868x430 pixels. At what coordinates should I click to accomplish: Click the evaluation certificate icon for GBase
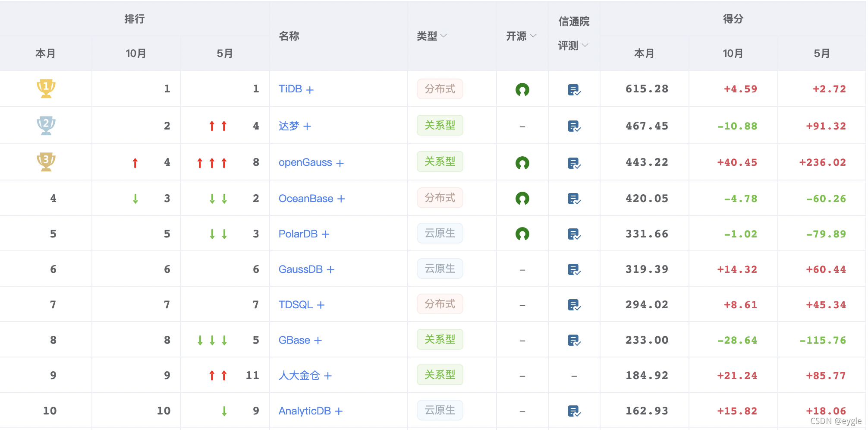[x=574, y=341]
